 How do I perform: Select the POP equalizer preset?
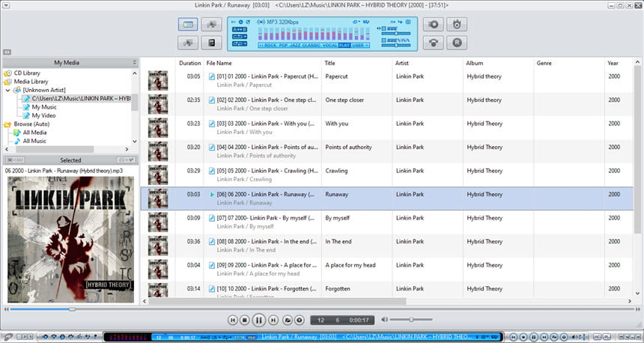pos(283,45)
